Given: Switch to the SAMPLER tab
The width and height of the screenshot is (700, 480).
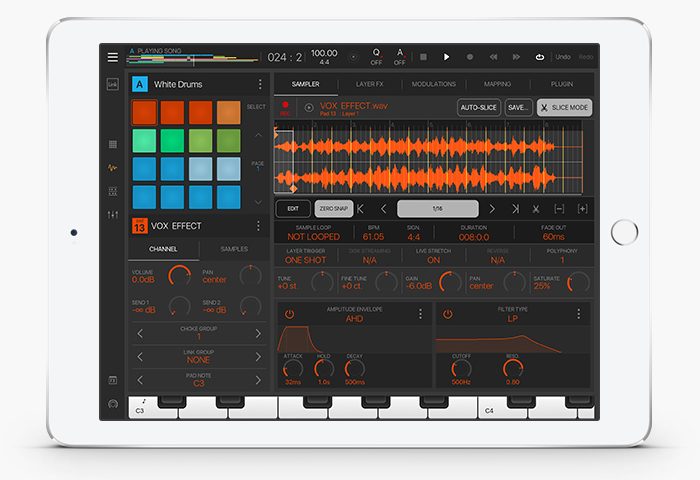Looking at the screenshot, I should tap(305, 84).
